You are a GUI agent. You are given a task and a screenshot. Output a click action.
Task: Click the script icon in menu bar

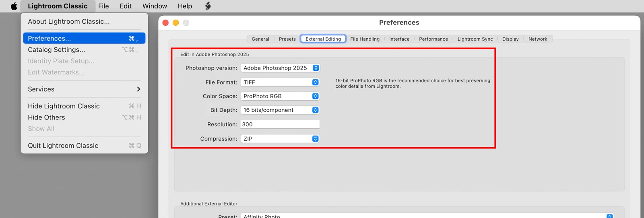[x=208, y=6]
